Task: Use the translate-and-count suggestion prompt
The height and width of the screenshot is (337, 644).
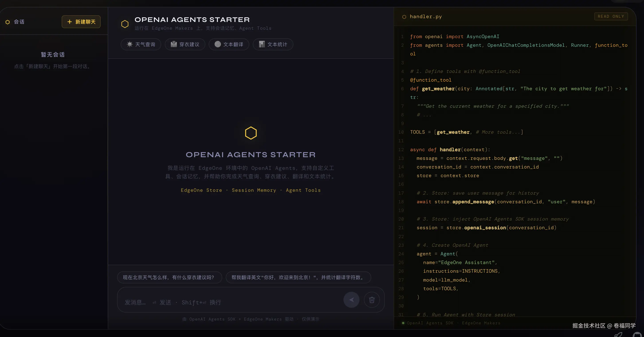Action: [x=298, y=277]
